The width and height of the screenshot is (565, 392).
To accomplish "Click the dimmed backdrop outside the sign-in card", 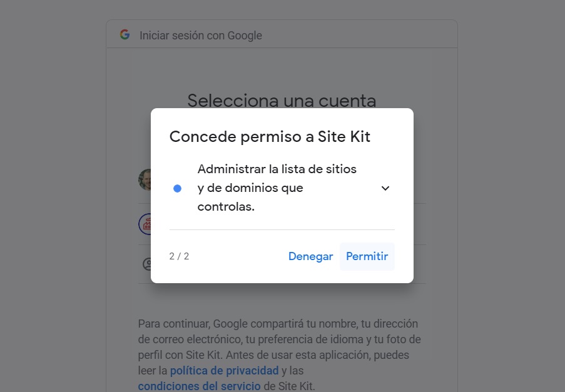I will [51, 180].
